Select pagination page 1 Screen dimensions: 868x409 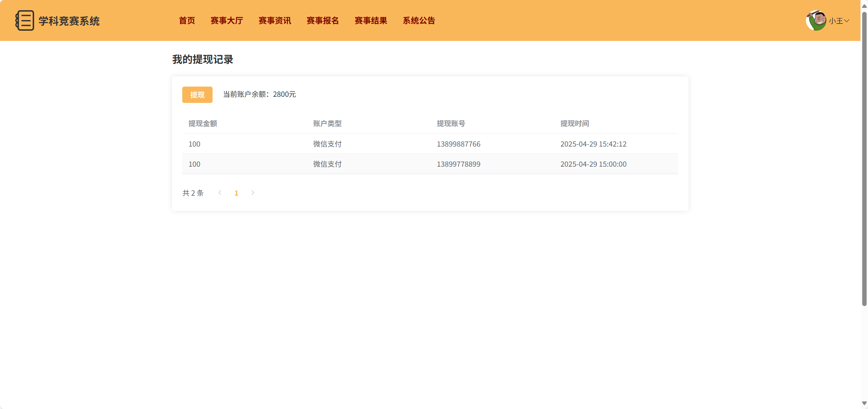[x=236, y=193]
